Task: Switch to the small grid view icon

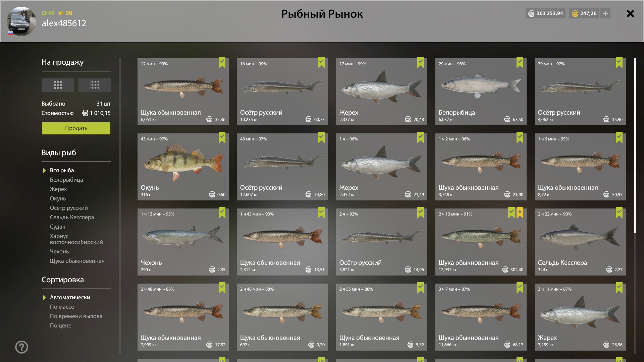Action: click(x=95, y=85)
